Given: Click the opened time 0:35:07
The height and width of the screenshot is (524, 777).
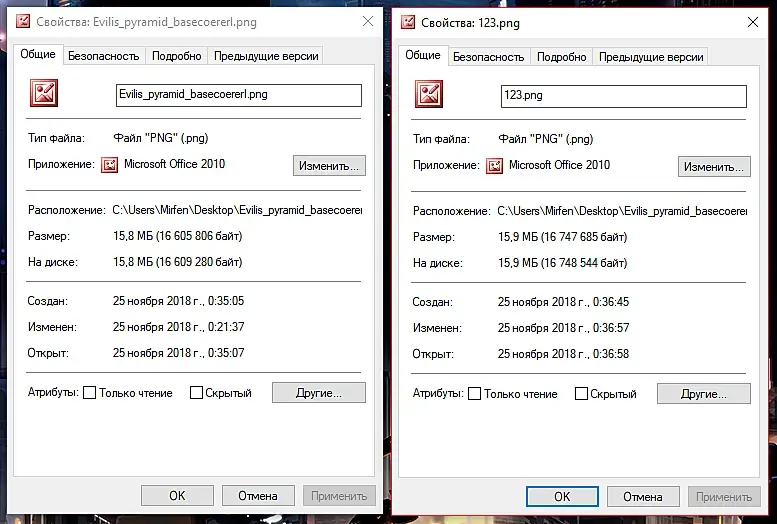Looking at the screenshot, I should point(226,352).
